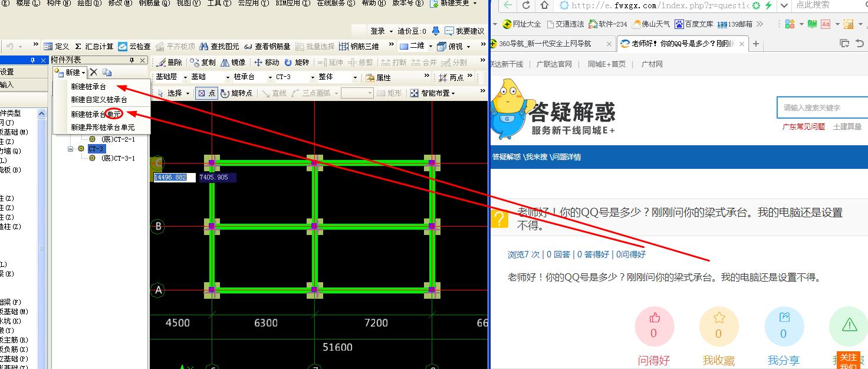Select the 复制 copy tool

[x=203, y=63]
